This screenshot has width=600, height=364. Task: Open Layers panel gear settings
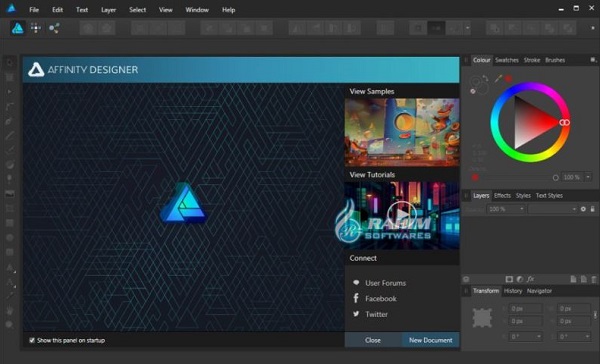tap(583, 209)
